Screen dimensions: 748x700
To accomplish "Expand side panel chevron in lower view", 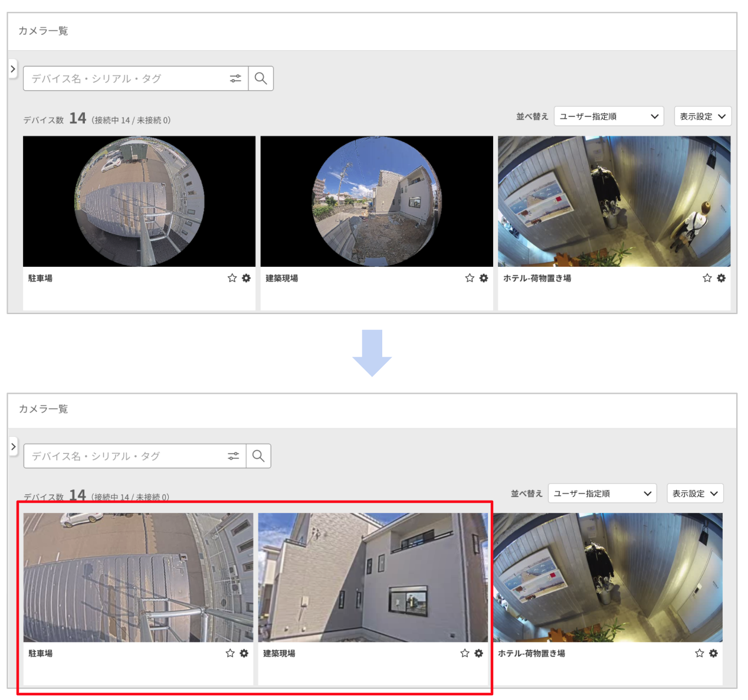I will (x=13, y=447).
